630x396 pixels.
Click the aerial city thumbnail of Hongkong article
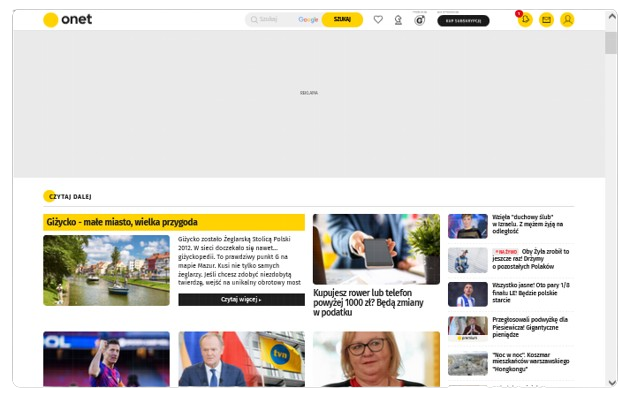coord(468,363)
